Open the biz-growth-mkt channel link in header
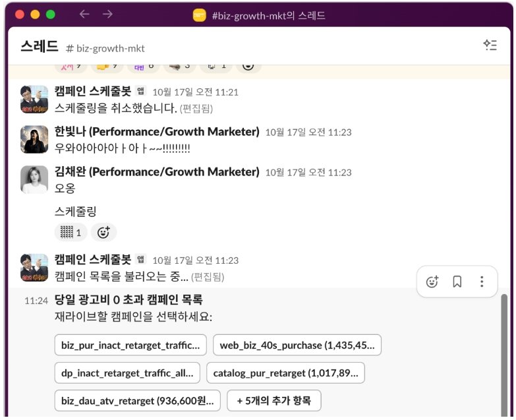The height and width of the screenshot is (420, 516). 105,48
